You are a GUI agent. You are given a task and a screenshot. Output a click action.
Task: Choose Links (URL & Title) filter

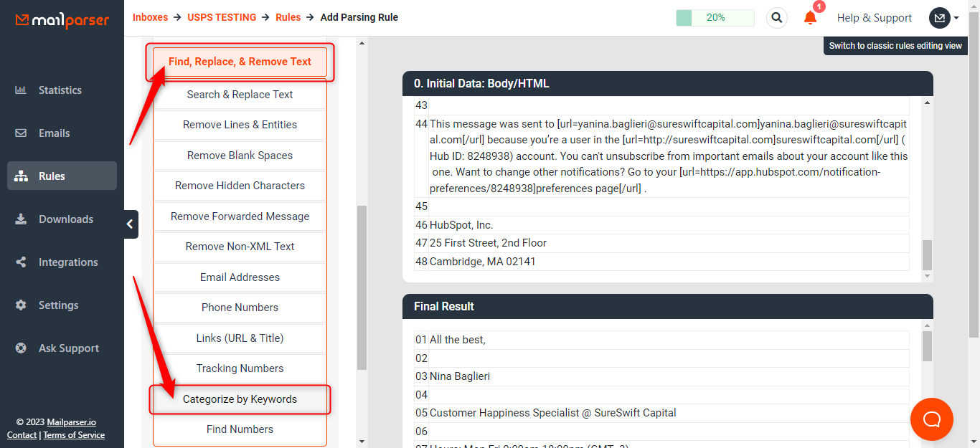click(240, 338)
